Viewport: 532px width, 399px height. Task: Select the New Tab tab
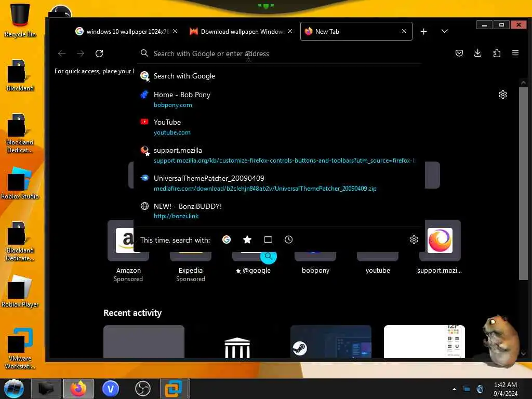click(x=356, y=31)
